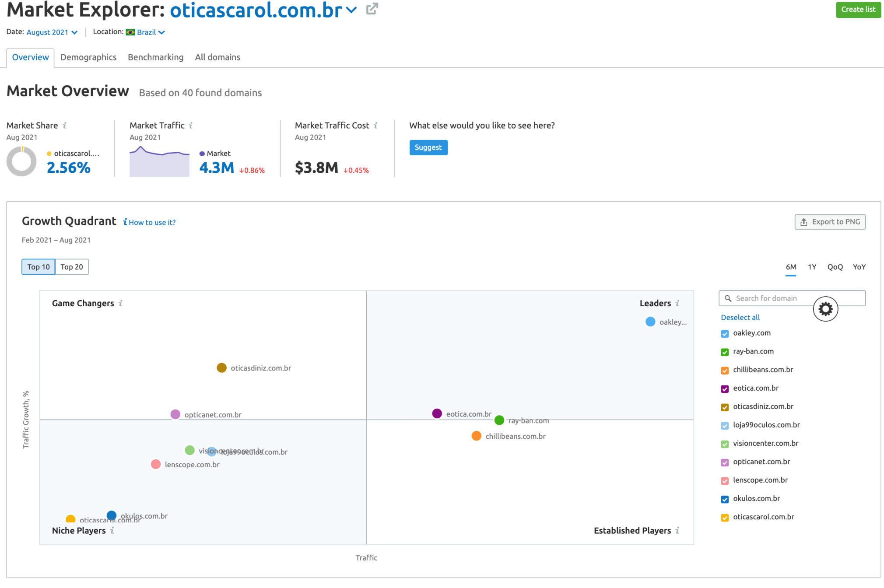Open the Brazil location dropdown
Screen dimensions: 884x588
point(151,32)
